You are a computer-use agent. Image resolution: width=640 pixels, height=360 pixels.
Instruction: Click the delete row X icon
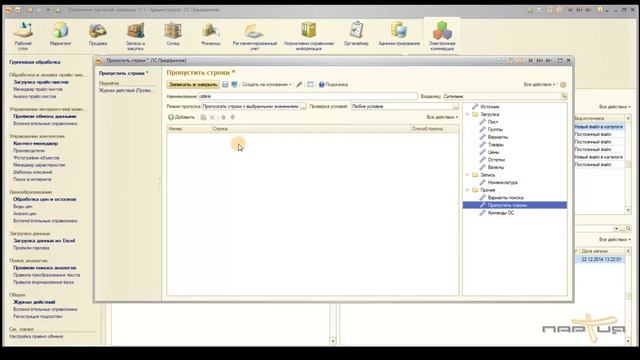(212, 117)
